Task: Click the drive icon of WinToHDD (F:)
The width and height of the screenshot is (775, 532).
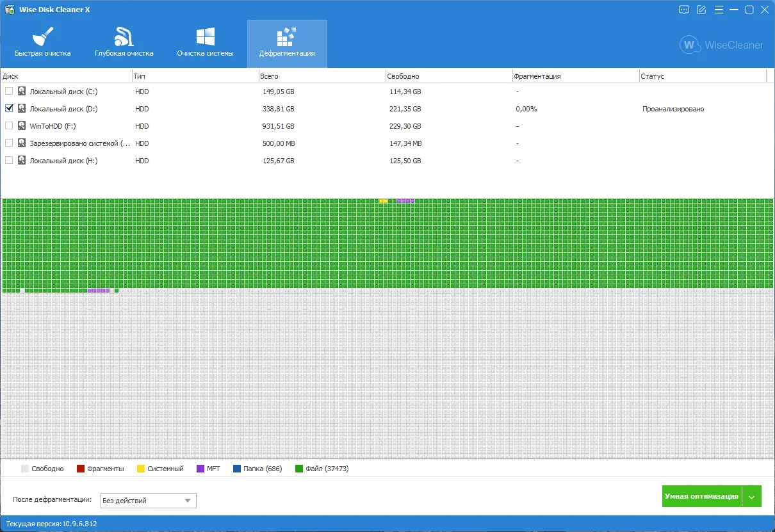Action: click(x=22, y=126)
